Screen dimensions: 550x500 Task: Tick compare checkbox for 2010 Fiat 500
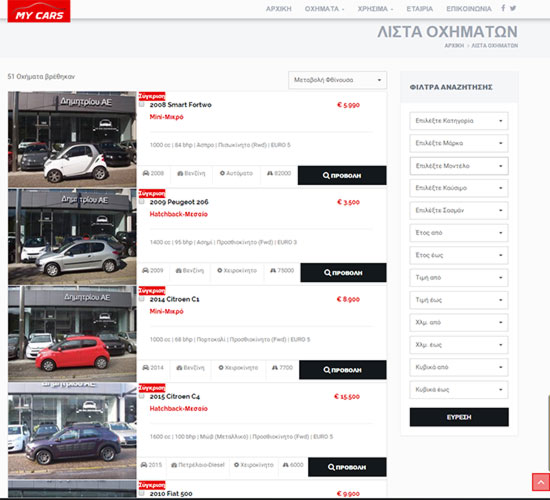click(x=142, y=493)
